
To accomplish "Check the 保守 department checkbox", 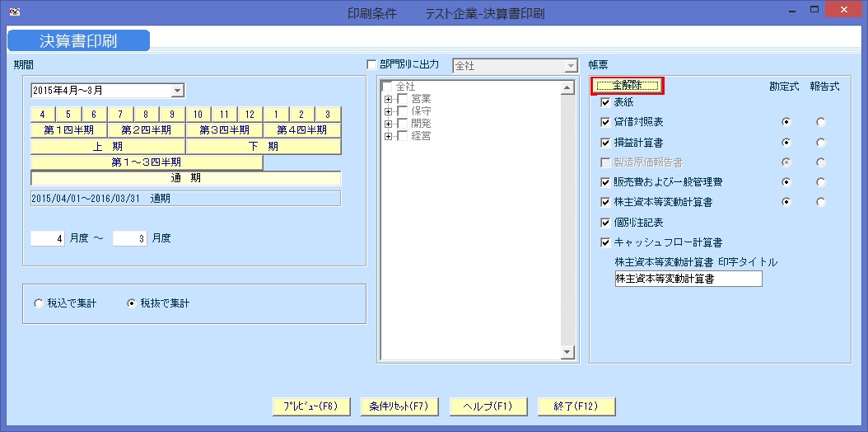I will (403, 111).
